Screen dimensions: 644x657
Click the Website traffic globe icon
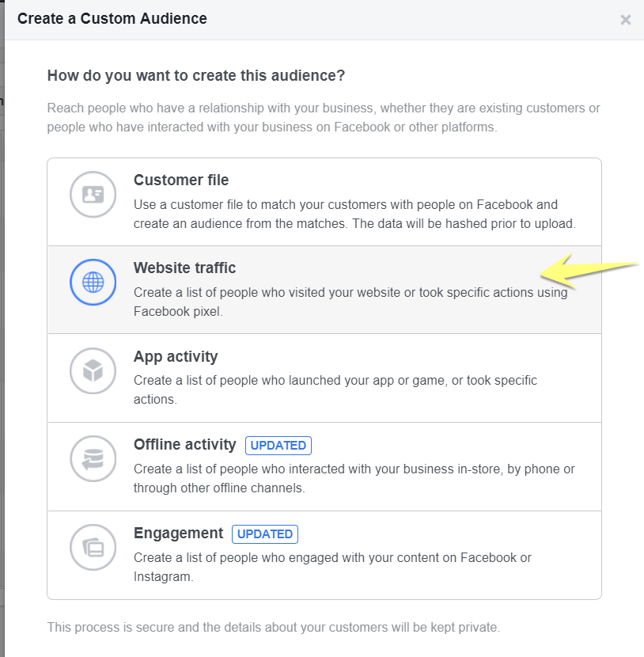93,282
